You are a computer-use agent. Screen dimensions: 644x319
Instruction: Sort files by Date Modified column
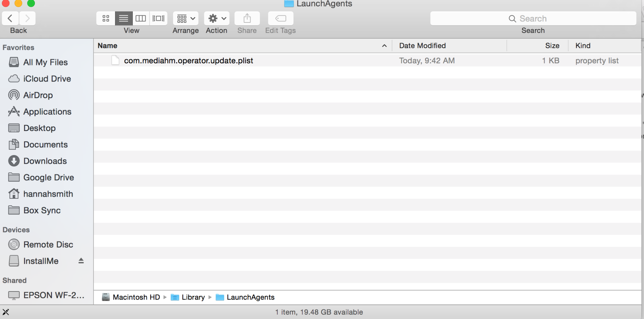[x=422, y=46]
